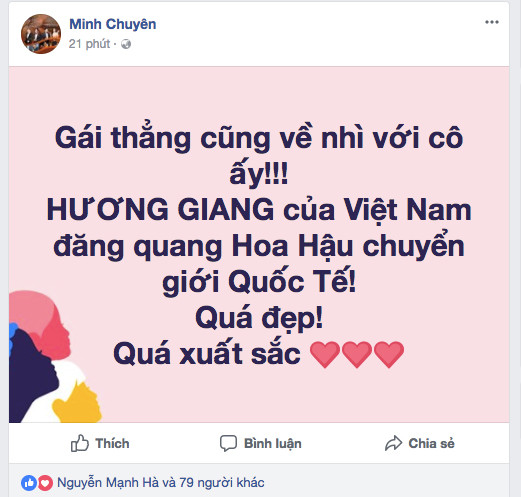521x497 pixels.
Task: Open Nguyễn Mạnh Hà profile link
Action: 108,483
